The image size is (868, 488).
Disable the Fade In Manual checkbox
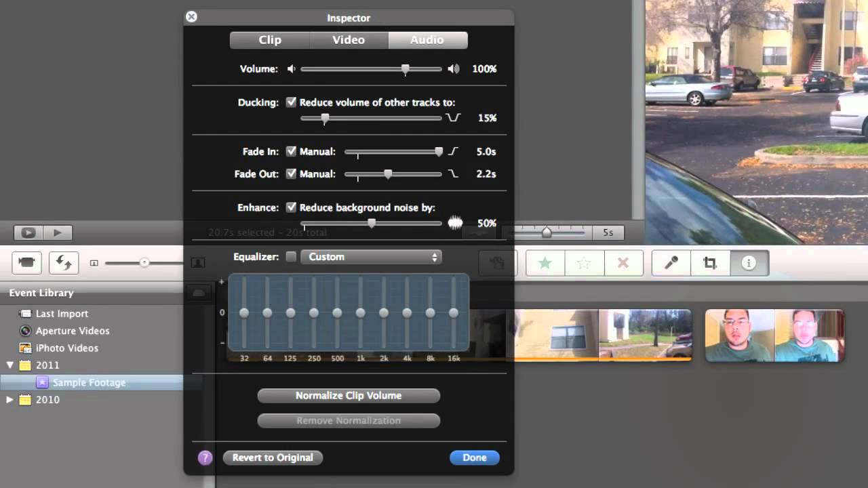pos(292,151)
